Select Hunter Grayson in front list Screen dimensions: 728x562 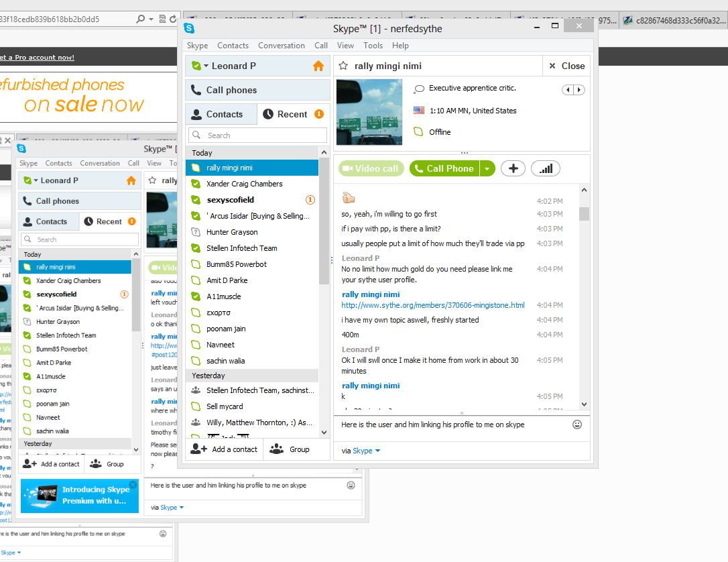[x=252, y=232]
